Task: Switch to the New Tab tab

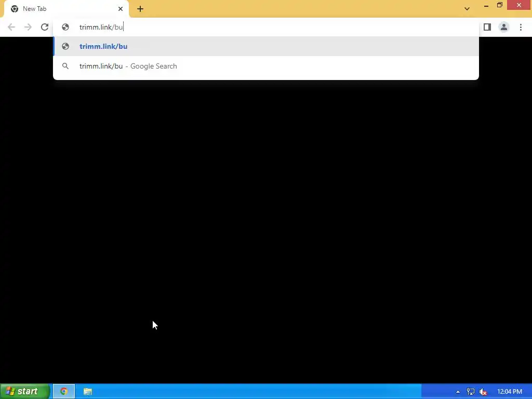Action: 66,9
